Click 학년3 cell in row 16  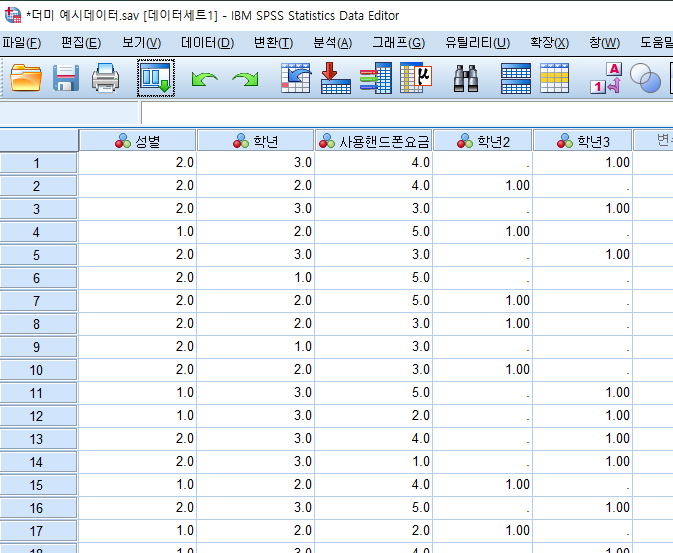coord(582,508)
